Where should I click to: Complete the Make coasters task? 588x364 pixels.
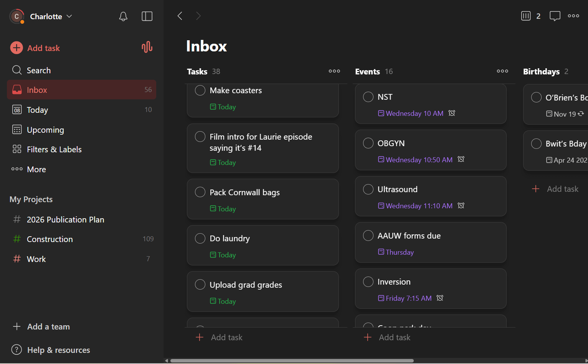click(200, 90)
